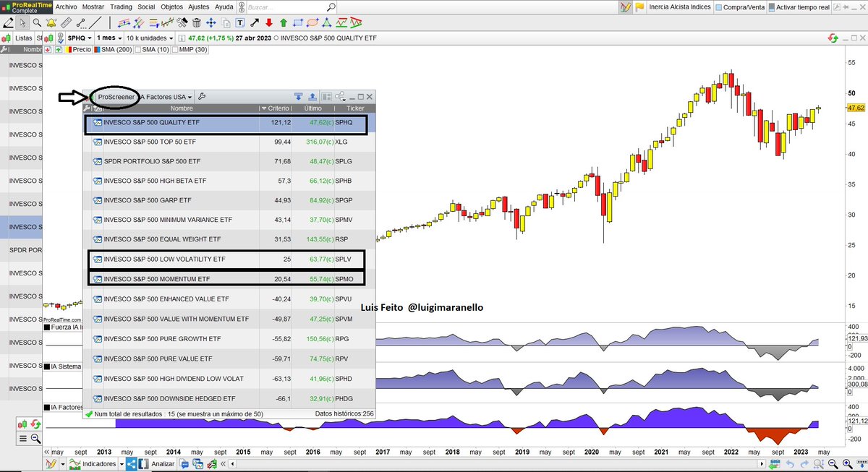Select the triangle drawing tool
868x472 pixels.
[327, 23]
